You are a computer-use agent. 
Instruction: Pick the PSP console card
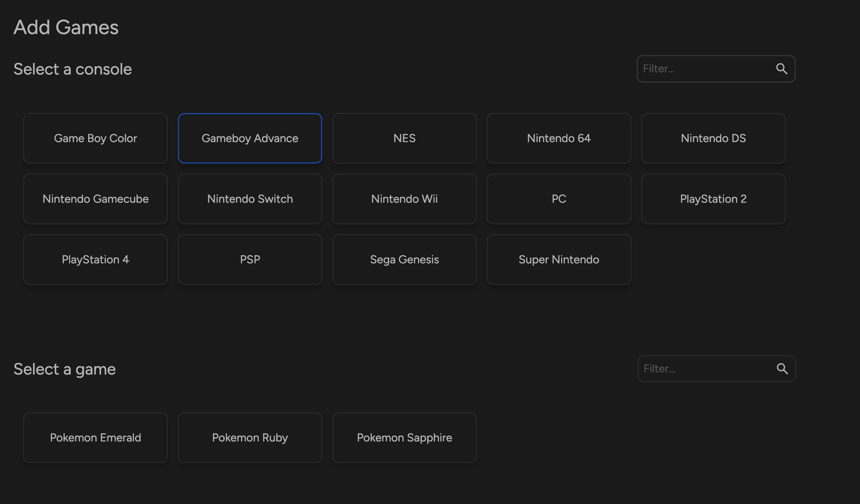pyautogui.click(x=250, y=260)
